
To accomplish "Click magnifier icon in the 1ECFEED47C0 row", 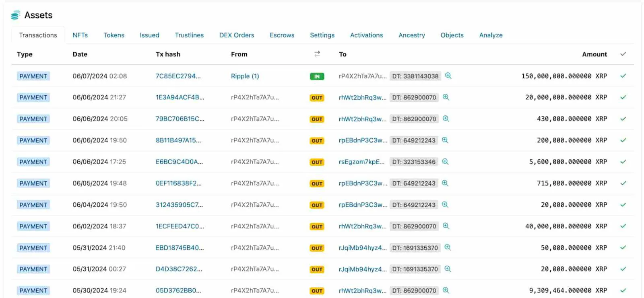I will pos(446,226).
